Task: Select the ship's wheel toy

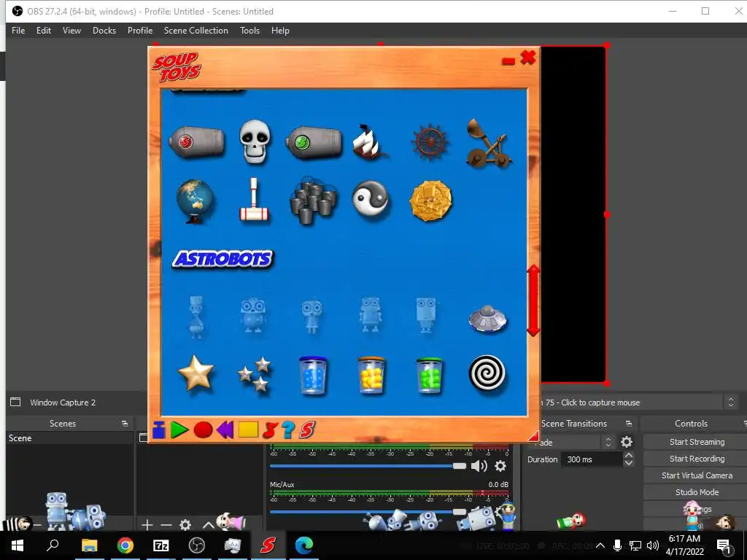Action: point(430,142)
